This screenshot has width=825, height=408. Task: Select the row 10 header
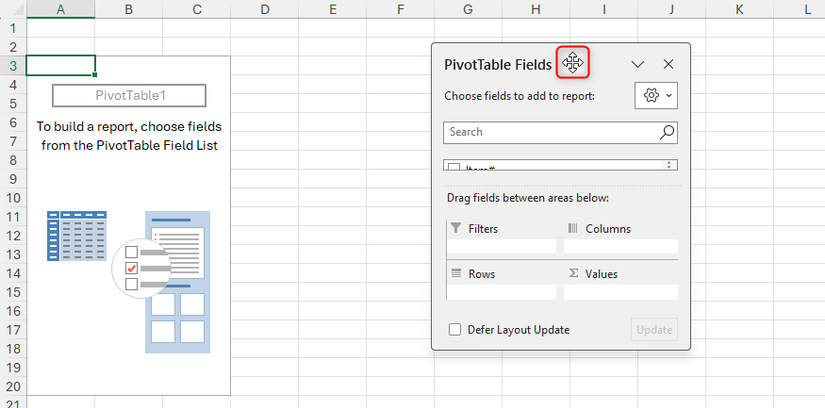13,198
